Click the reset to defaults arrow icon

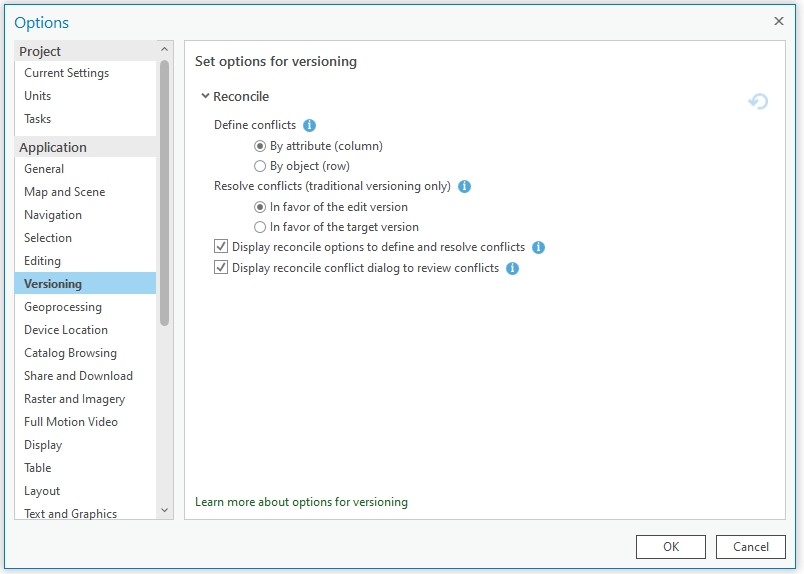[759, 102]
